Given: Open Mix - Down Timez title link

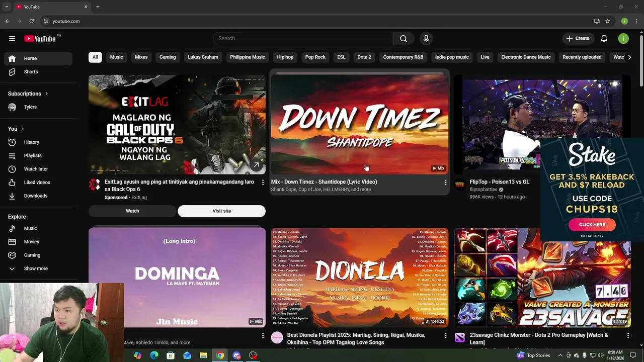Looking at the screenshot, I should (x=324, y=182).
